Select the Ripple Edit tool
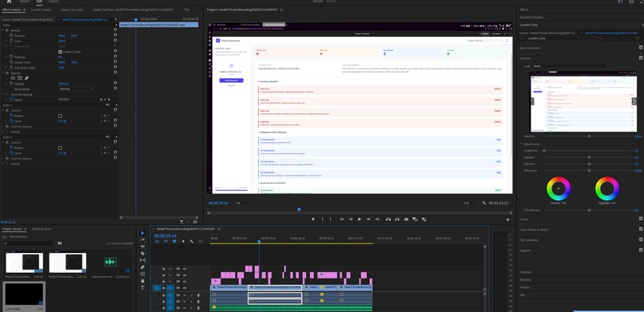The image size is (644, 312). pyautogui.click(x=142, y=247)
